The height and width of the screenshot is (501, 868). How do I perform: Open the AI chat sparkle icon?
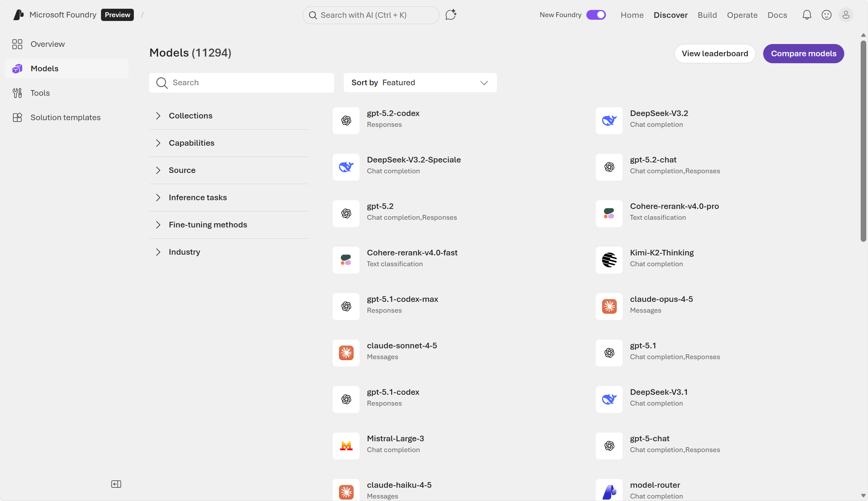451,15
